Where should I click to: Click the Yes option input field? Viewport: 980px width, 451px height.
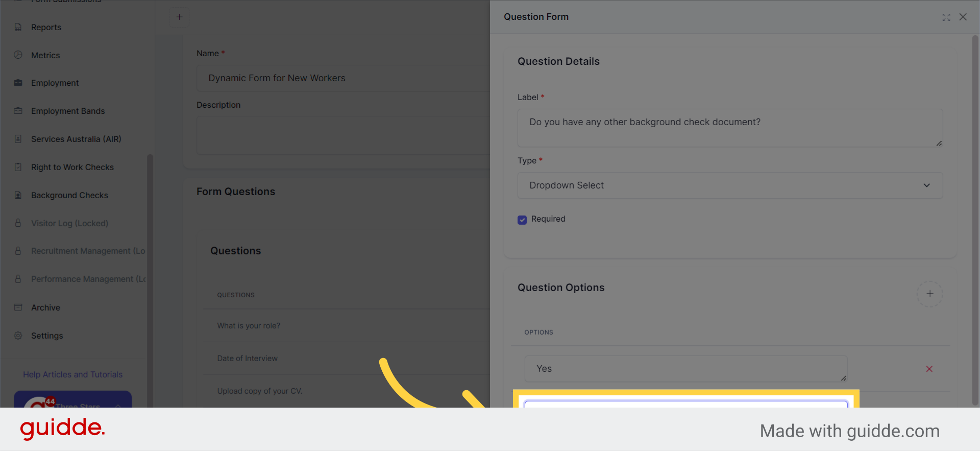click(x=686, y=369)
